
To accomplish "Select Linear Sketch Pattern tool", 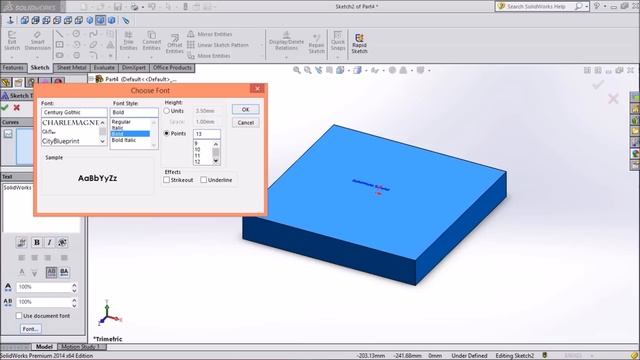I will click(x=218, y=45).
